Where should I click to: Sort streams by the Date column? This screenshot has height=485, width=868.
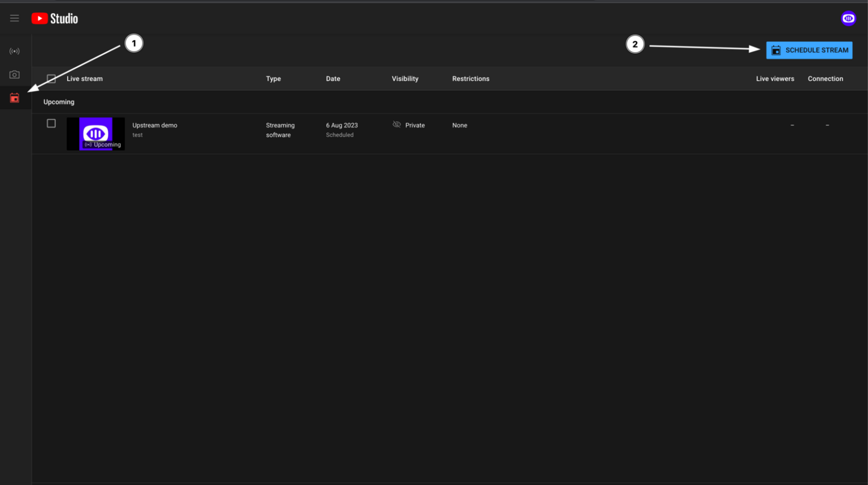coord(333,78)
